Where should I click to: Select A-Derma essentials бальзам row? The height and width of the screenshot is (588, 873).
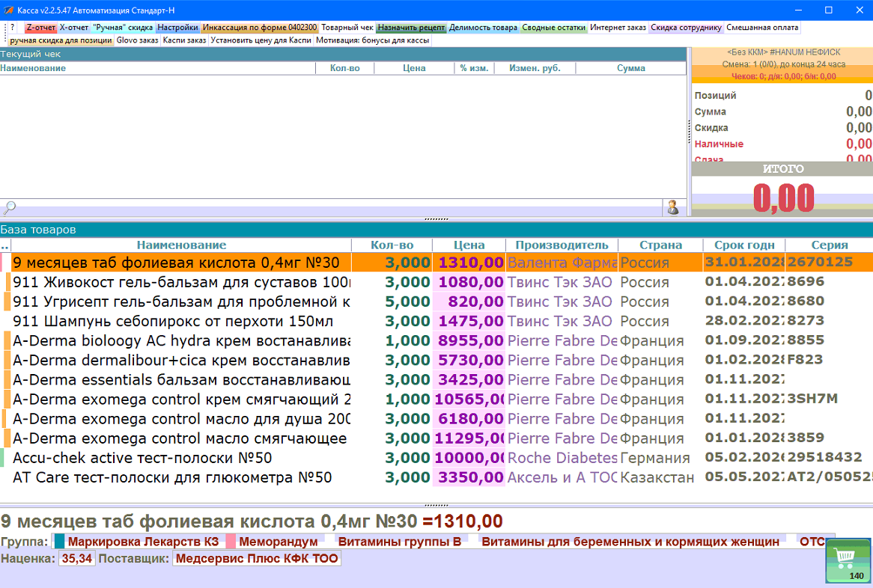tap(436, 379)
